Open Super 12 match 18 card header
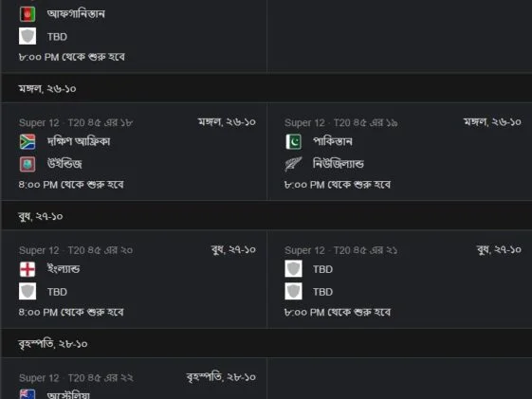Screen dimensions: 532x399 coord(76,122)
